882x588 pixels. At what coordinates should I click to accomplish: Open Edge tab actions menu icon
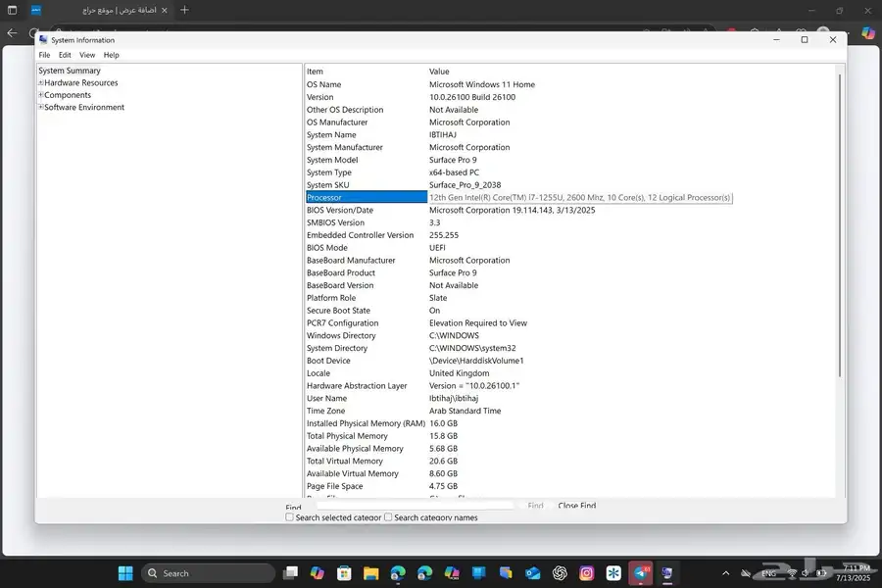click(x=12, y=10)
